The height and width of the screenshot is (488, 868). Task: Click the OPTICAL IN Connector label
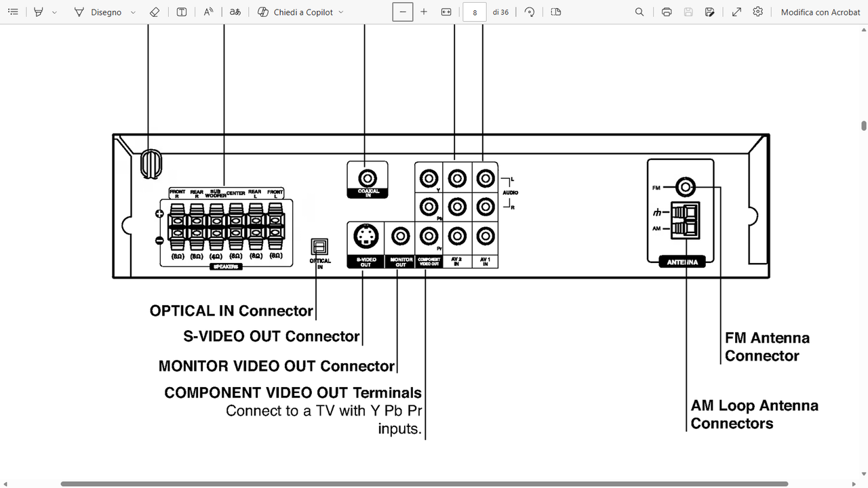point(231,311)
